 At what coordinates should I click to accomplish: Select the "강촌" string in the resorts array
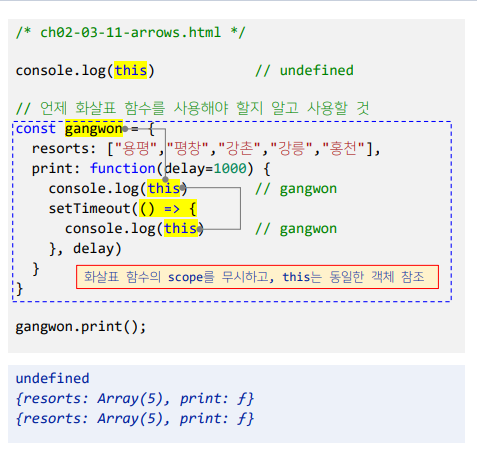coord(239,148)
